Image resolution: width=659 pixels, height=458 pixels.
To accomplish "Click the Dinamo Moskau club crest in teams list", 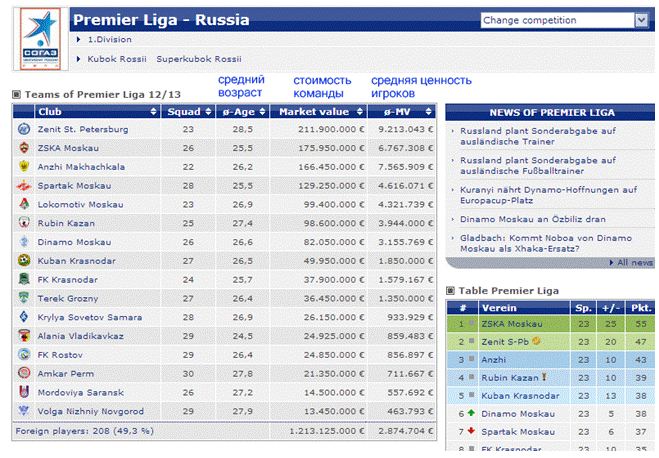I will [x=24, y=242].
